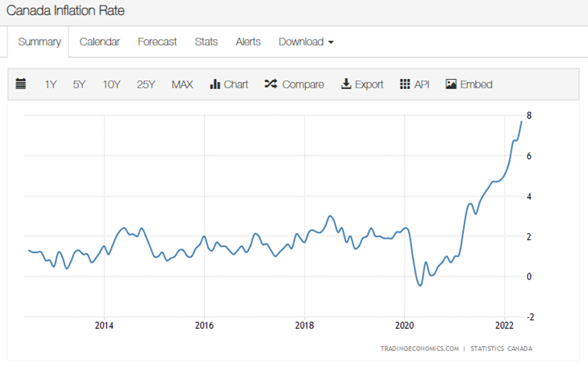Select the 10Y time range

pyautogui.click(x=111, y=84)
